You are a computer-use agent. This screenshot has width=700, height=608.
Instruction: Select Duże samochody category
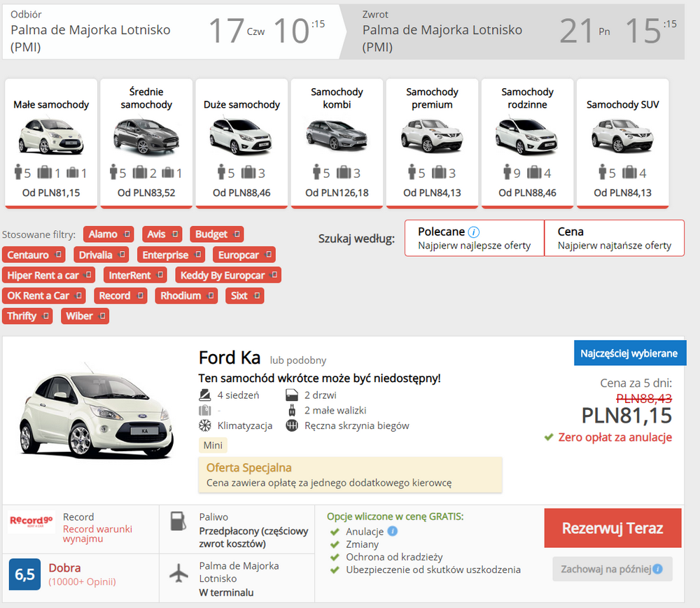coord(241,143)
